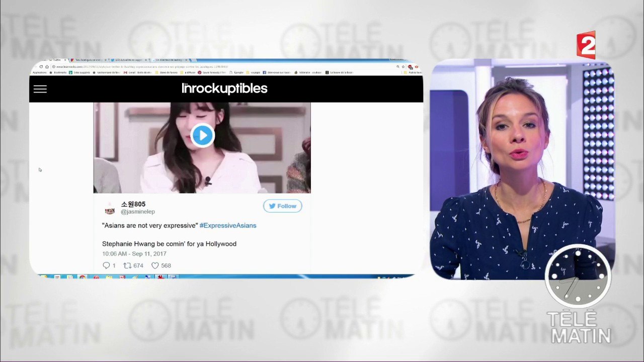The width and height of the screenshot is (644, 362).
Task: Click the browser reload button
Action: click(42, 66)
